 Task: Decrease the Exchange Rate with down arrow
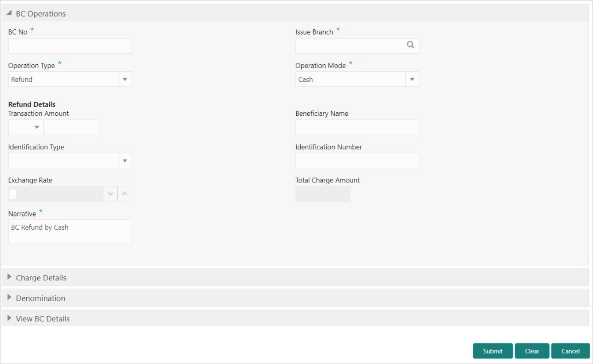tap(110, 194)
